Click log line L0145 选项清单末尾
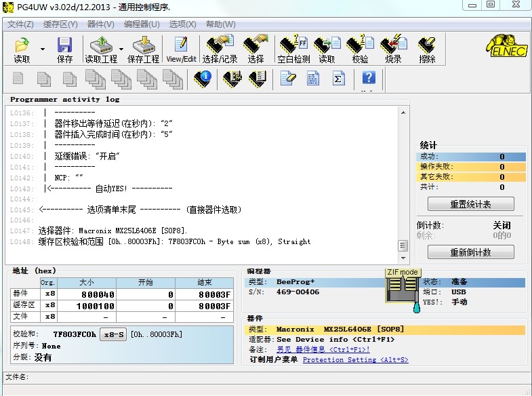Image resolution: width=532 pixels, height=396 pixels. coord(140,210)
